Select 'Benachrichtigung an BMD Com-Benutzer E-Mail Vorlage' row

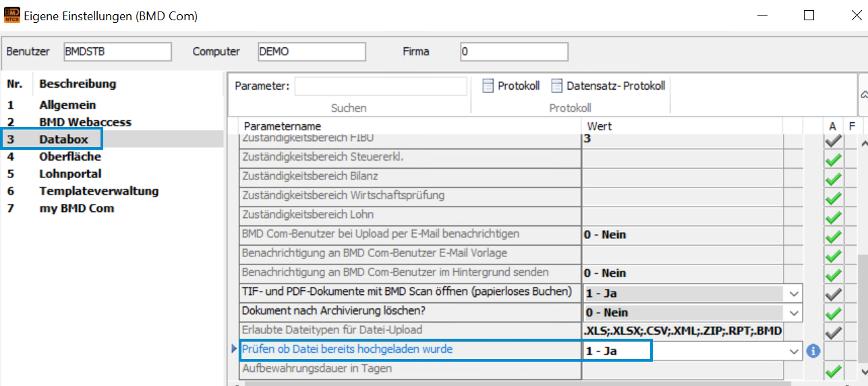tap(411, 254)
